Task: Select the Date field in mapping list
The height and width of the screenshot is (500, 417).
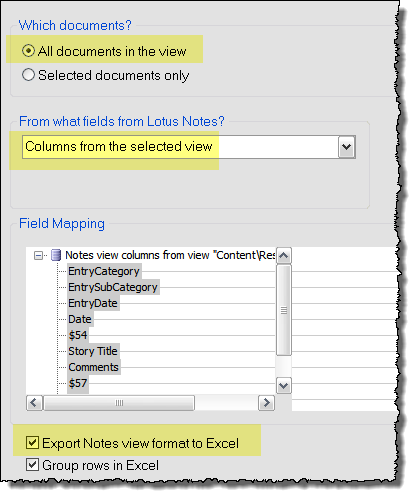Action: 80,319
